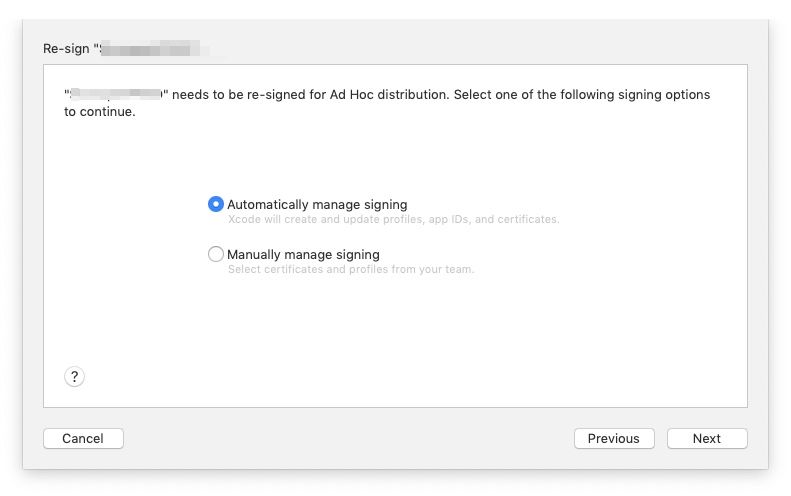This screenshot has height=496, width=791.
Task: Click the 'to continue.' line of text
Action: point(99,112)
